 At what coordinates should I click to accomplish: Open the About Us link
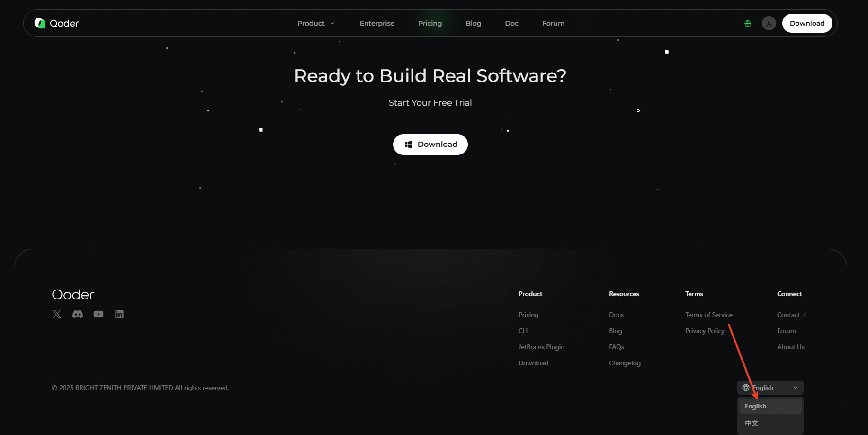[791, 347]
